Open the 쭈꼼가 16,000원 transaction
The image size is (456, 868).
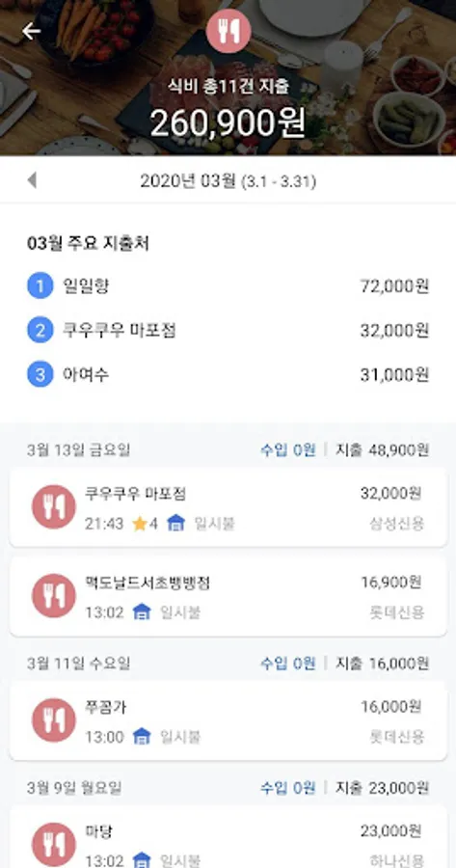coord(228,720)
